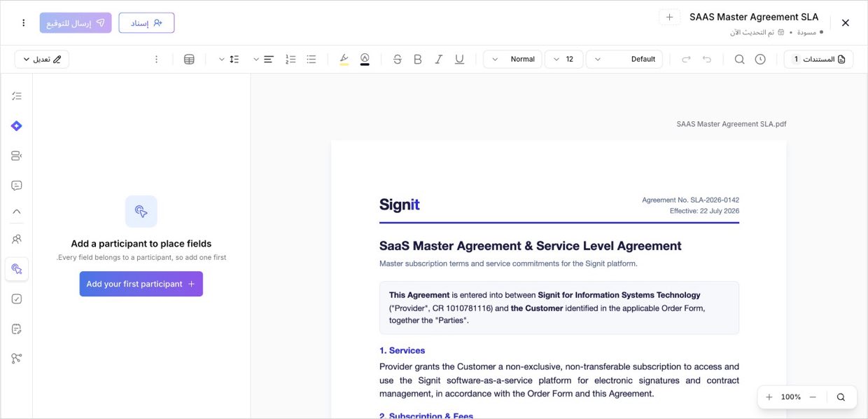This screenshot has height=419, width=868.
Task: Apply bulleted list formatting
Action: (x=311, y=60)
